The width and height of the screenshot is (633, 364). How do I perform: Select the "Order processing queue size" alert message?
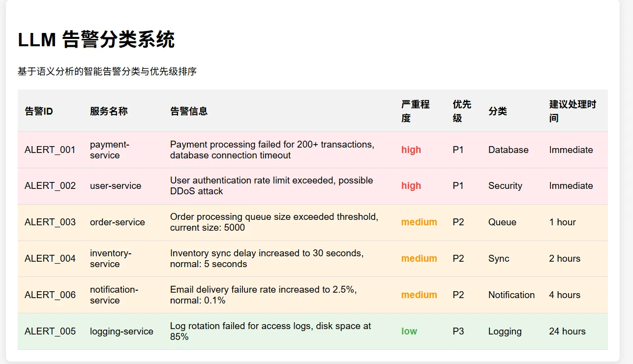point(274,222)
